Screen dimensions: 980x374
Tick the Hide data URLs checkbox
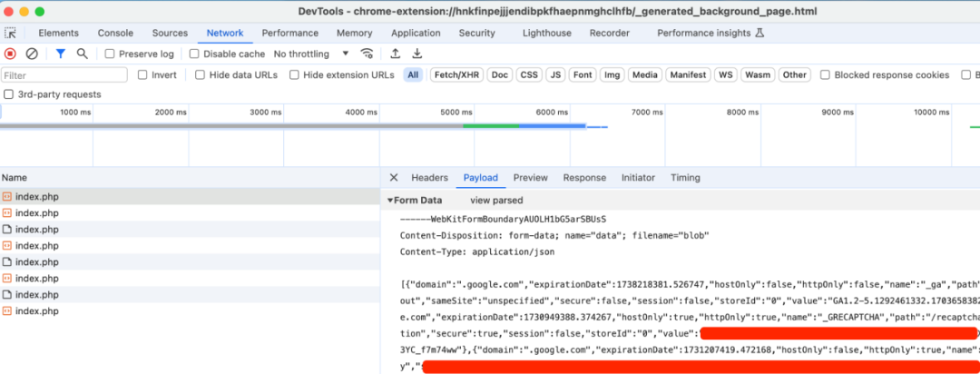200,75
